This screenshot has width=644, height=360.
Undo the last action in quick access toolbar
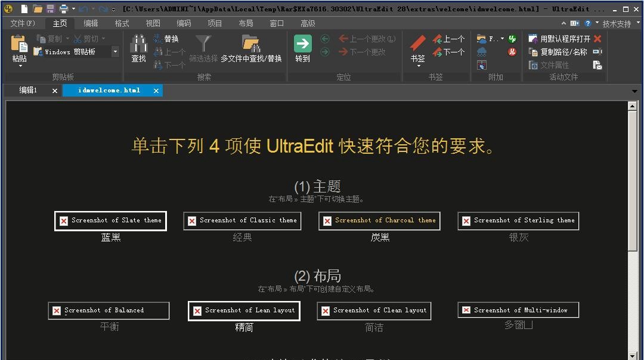[x=83, y=8]
